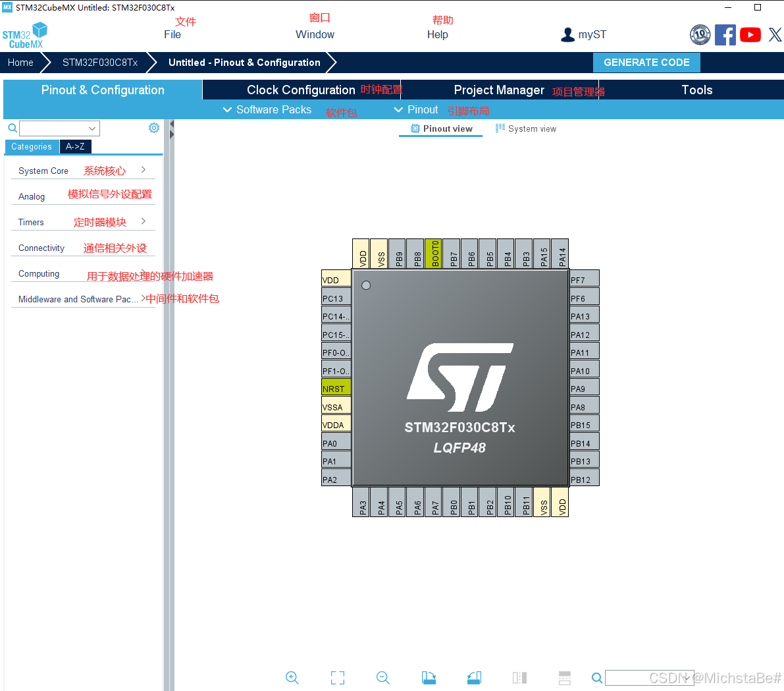Click the best-fit view icon
This screenshot has height=691, width=784.
337,677
